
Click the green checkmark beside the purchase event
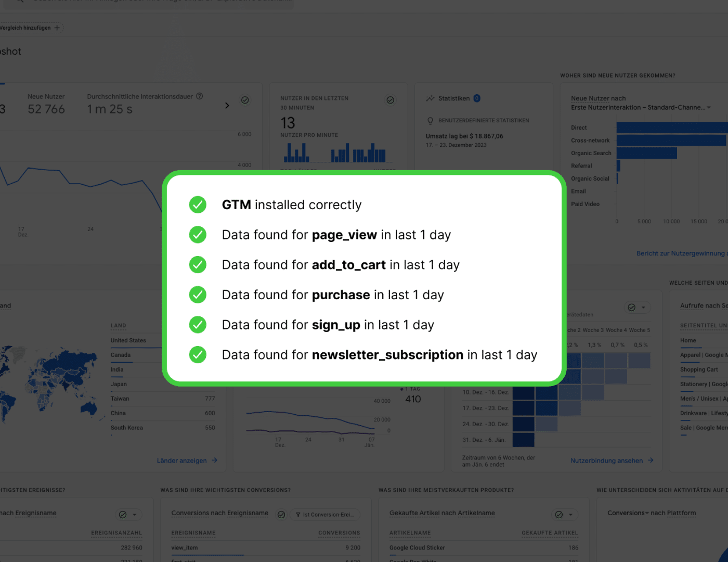tap(198, 295)
